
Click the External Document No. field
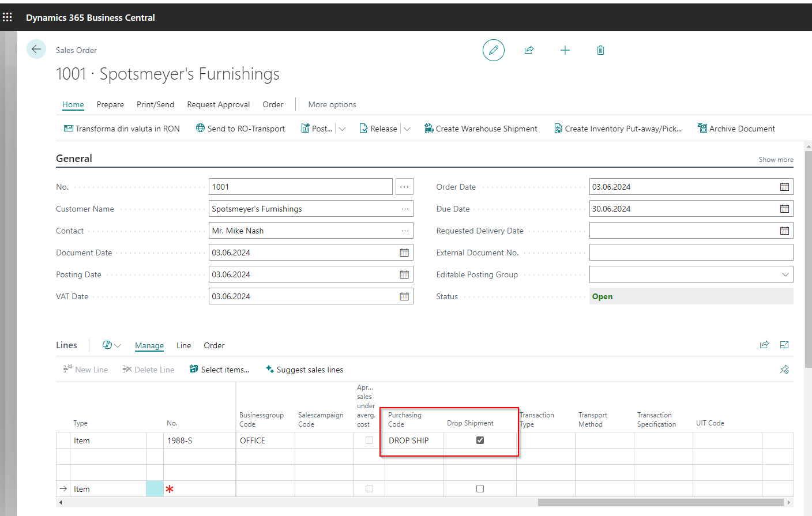tap(691, 253)
